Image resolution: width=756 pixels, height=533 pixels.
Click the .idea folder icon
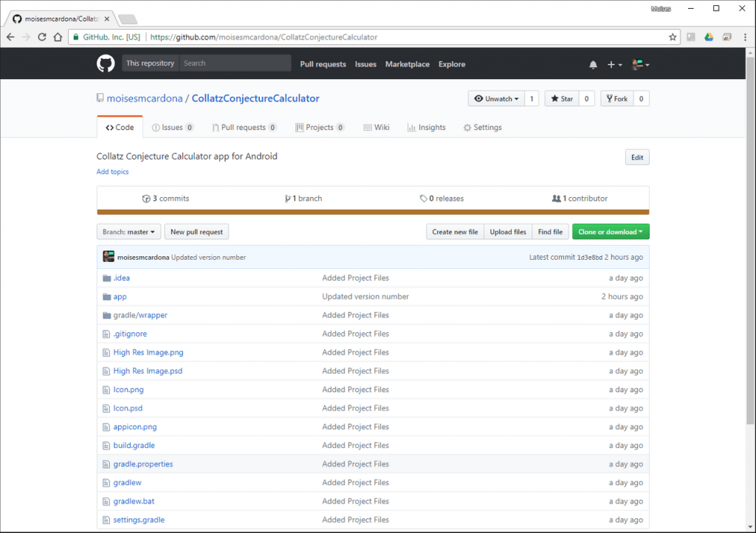106,278
